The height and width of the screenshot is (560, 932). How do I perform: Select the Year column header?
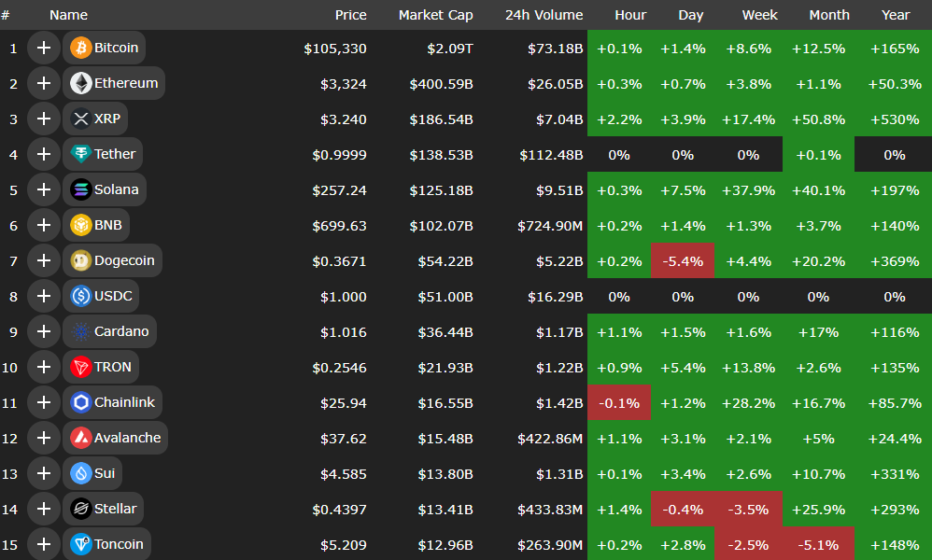(895, 15)
